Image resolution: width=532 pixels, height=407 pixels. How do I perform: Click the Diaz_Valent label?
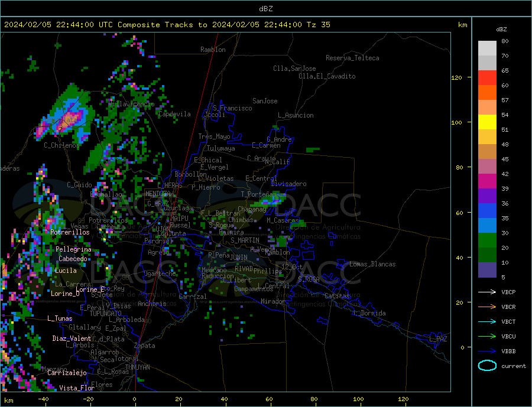72,338
